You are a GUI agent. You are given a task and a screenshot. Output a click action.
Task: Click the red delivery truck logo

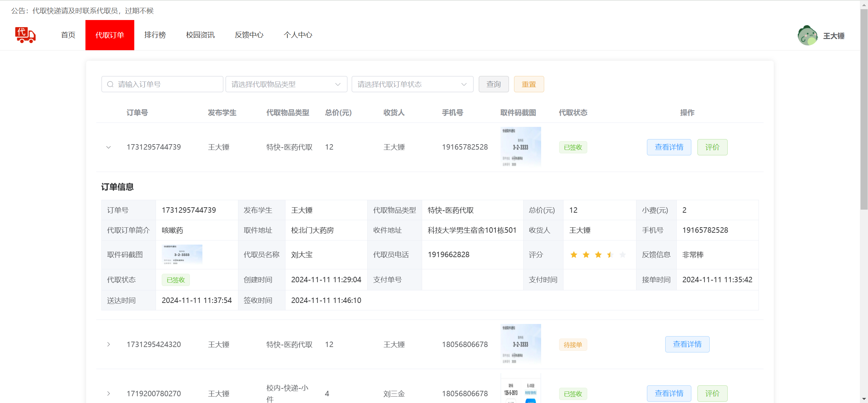click(x=25, y=35)
